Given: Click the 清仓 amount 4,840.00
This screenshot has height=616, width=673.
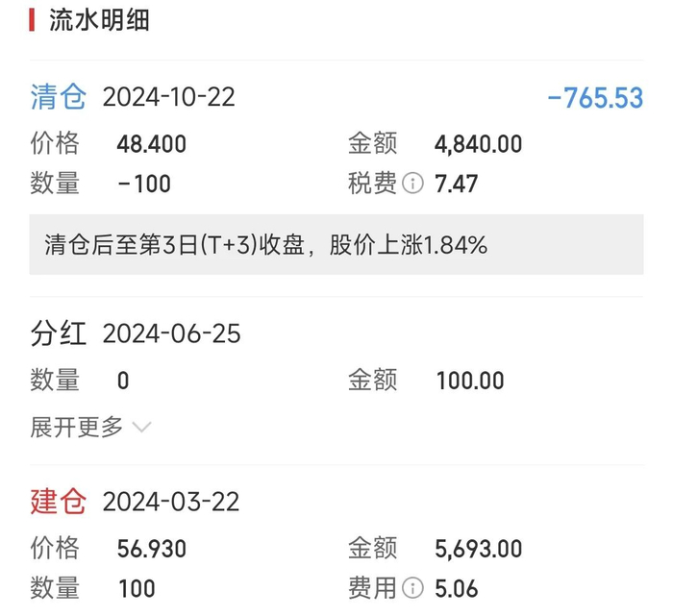Looking at the screenshot, I should click(x=478, y=144).
